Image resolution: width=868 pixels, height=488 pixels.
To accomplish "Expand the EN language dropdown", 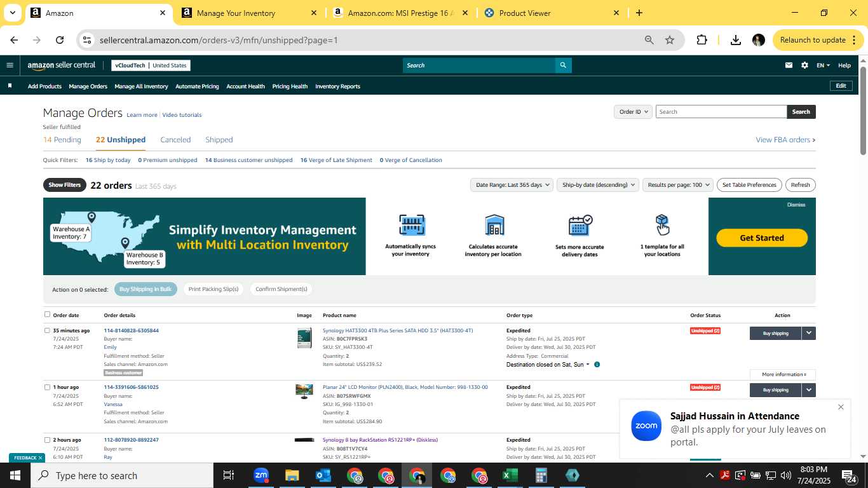I will 824,65.
